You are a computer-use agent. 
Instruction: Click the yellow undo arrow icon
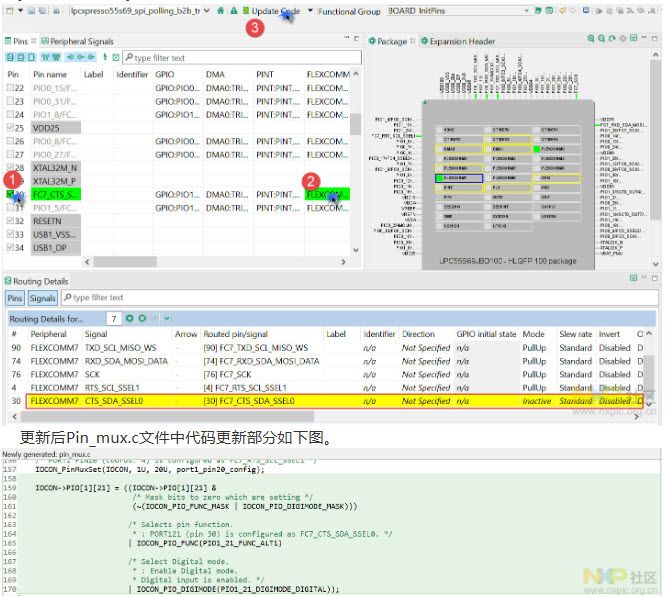562,11
